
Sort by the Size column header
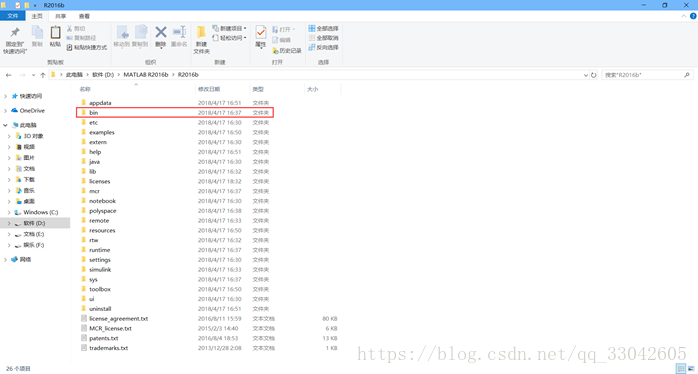point(312,89)
